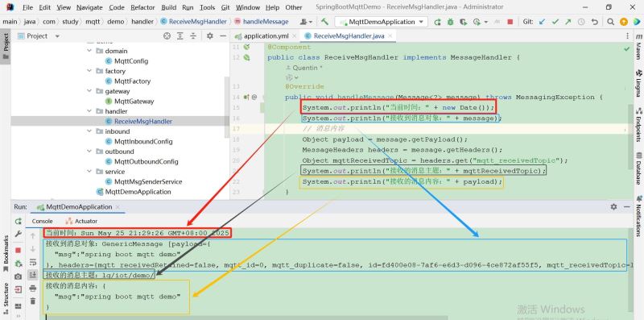Image resolution: width=644 pixels, height=320 pixels.
Task: Toggle scroll to end console button
Action: point(33,275)
